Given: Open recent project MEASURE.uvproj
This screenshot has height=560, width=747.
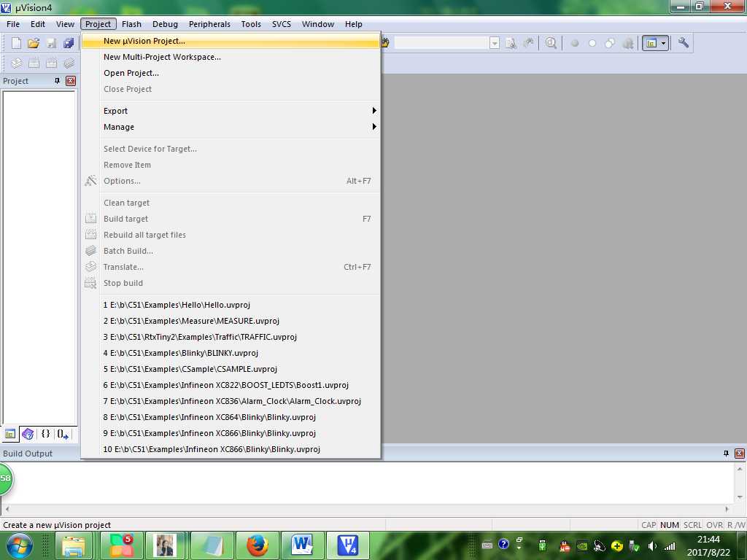Looking at the screenshot, I should tap(231, 321).
